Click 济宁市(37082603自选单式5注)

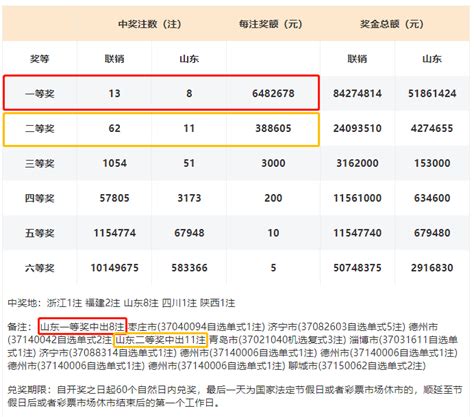tap(336, 327)
